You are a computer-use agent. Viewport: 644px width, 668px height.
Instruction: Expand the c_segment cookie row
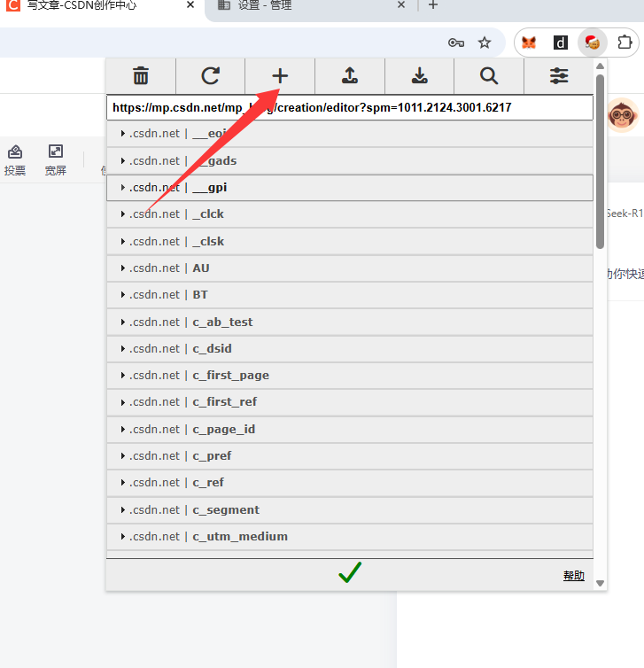pos(350,510)
